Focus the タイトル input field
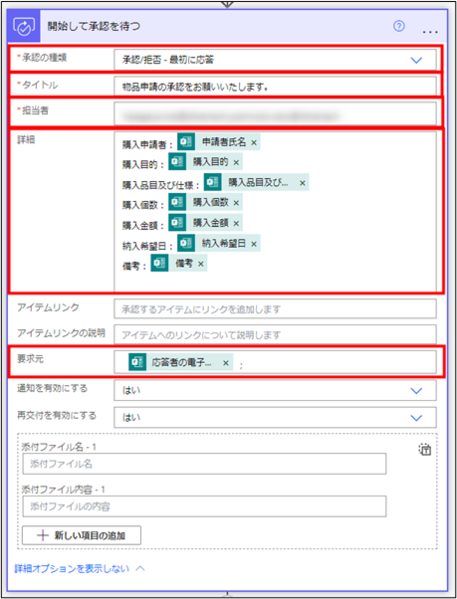Image resolution: width=457 pixels, height=599 pixels. coord(275,86)
